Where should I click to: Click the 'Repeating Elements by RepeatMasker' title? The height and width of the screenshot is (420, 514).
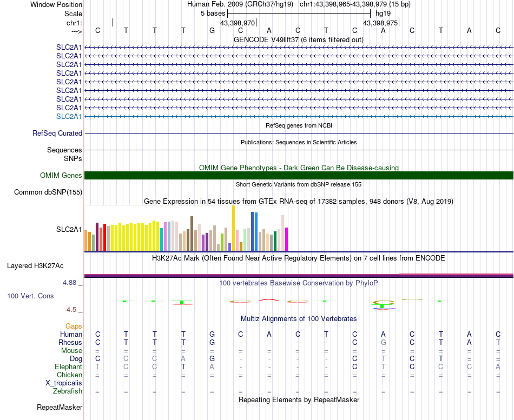(x=299, y=399)
